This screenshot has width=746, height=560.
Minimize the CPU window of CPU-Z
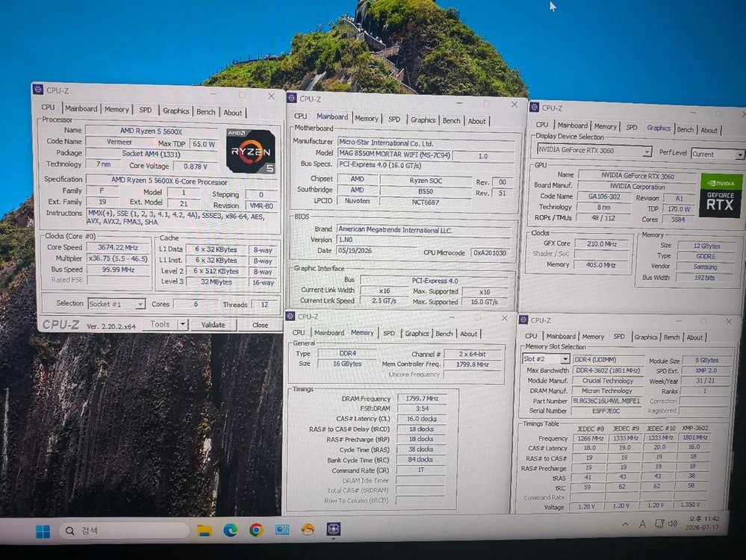[x=213, y=94]
